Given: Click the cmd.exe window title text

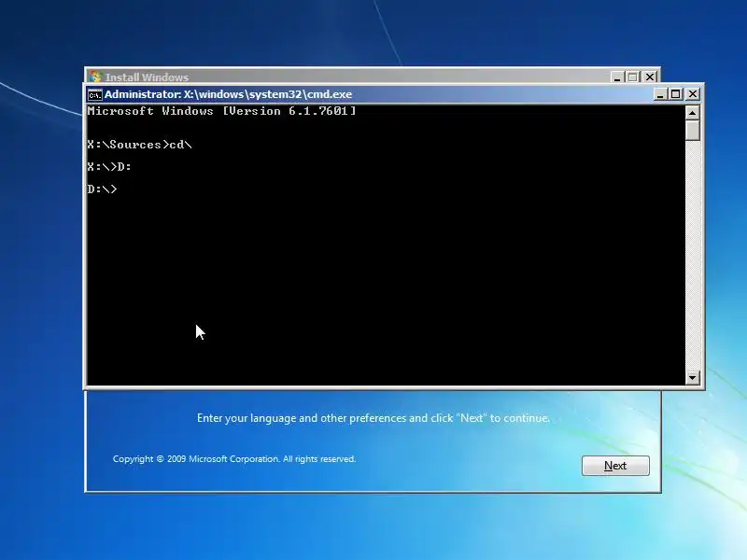Looking at the screenshot, I should 228,94.
